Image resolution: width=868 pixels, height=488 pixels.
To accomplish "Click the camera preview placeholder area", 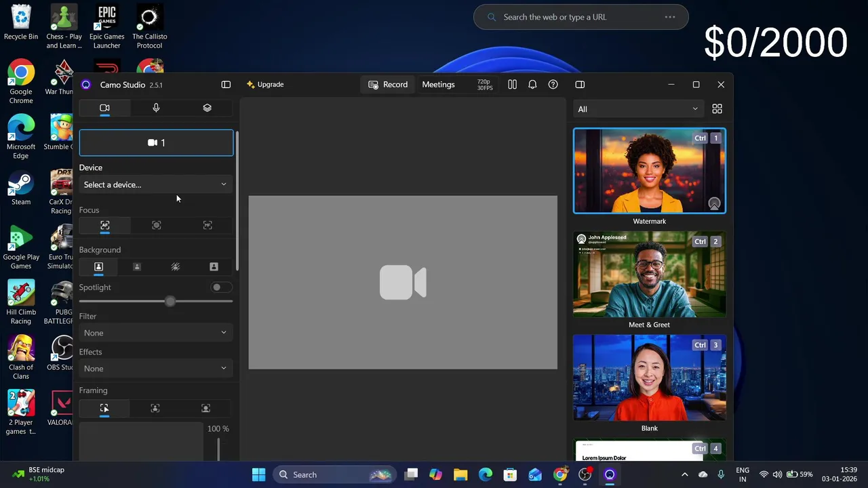I will [403, 283].
